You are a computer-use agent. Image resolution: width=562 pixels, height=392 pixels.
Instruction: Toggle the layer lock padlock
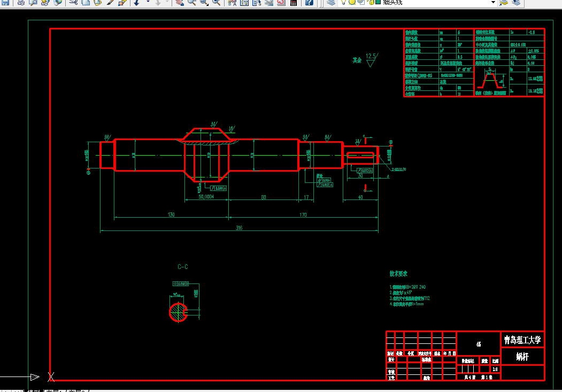tap(370, 2)
